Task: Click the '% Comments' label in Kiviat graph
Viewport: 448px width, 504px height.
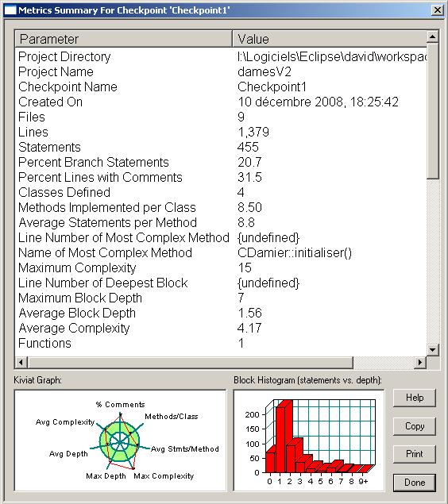Action: 120,404
